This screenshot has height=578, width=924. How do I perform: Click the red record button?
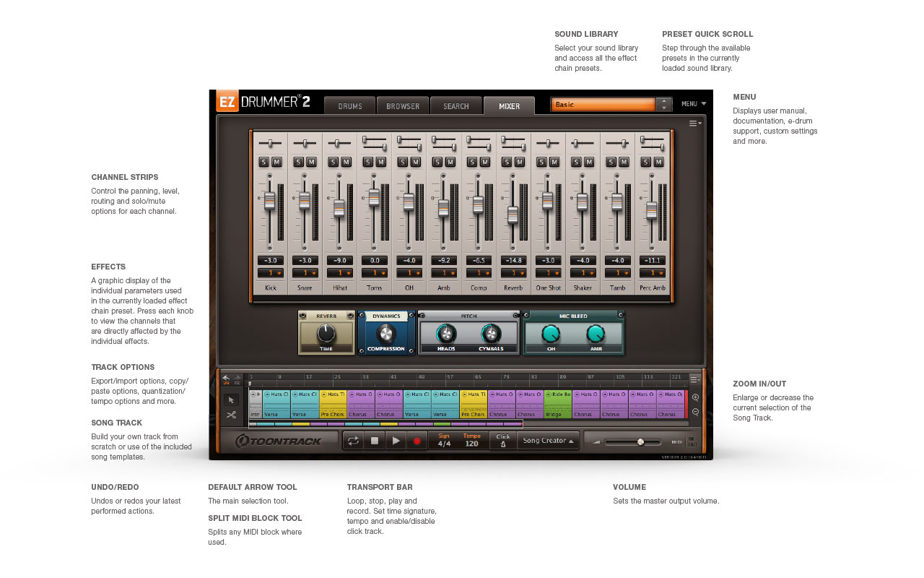tap(417, 440)
